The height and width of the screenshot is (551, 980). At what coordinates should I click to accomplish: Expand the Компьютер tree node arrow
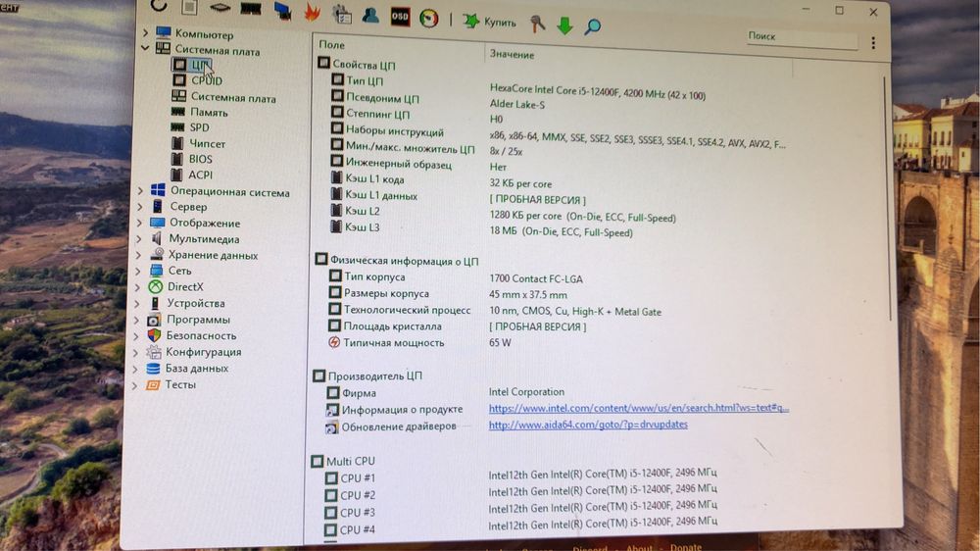(x=146, y=32)
